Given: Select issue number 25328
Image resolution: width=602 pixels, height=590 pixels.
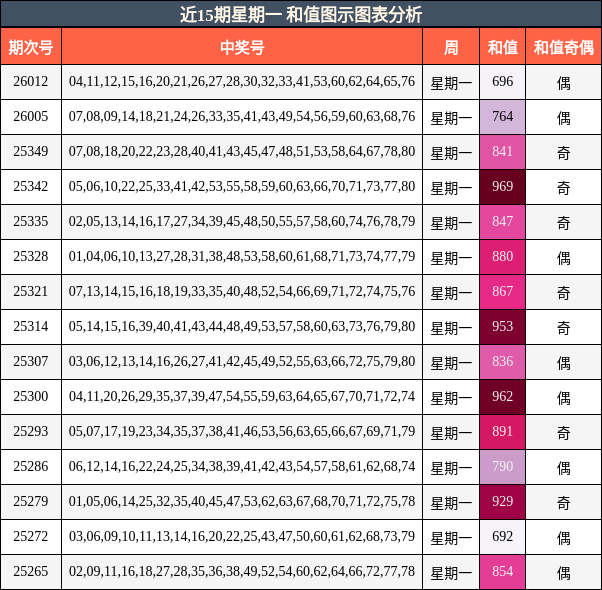Looking at the screenshot, I should coord(31,256).
